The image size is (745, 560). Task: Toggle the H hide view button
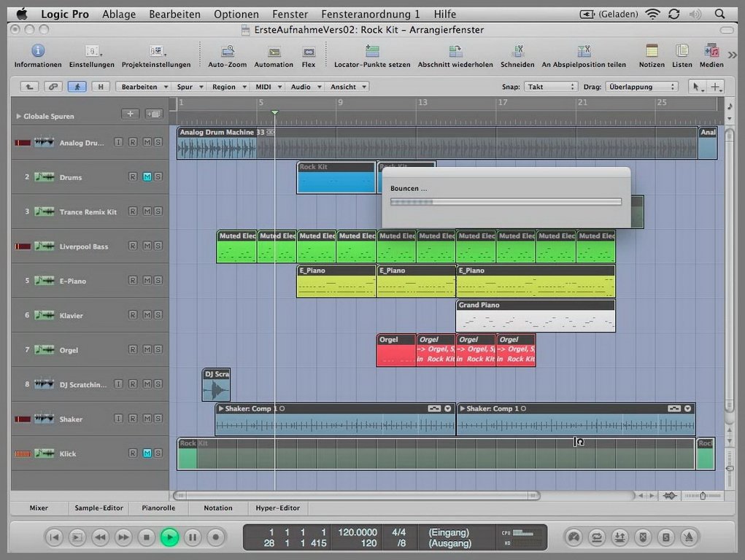pos(101,87)
